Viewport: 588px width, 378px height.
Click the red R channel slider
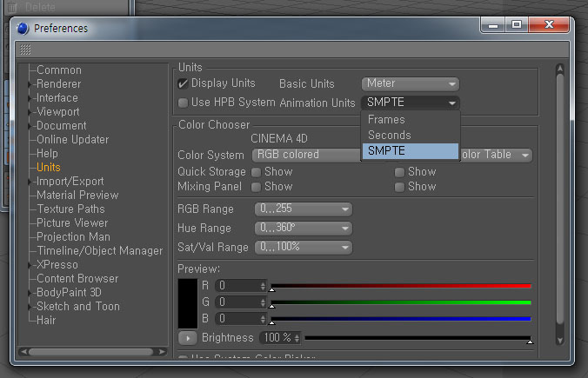click(401, 286)
